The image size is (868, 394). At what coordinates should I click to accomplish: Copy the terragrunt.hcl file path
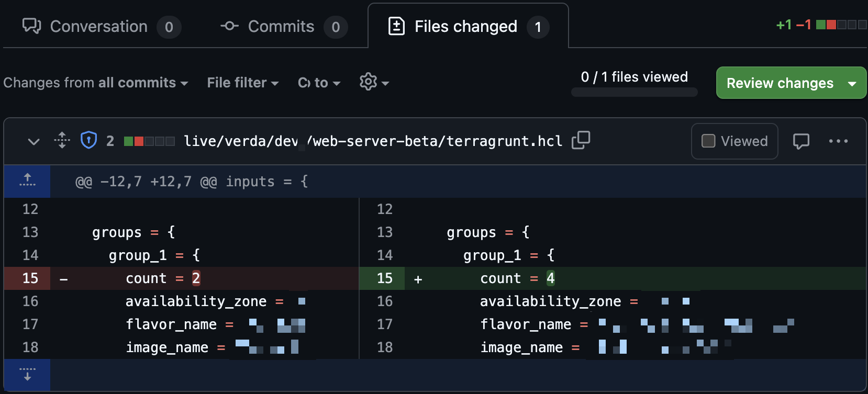pyautogui.click(x=581, y=140)
